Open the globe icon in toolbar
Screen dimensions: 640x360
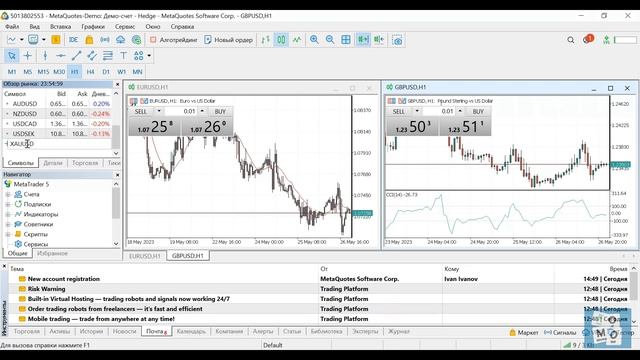[x=136, y=40]
